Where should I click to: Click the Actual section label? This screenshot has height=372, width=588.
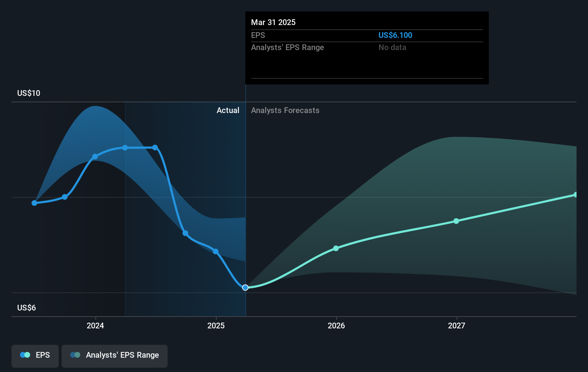pyautogui.click(x=228, y=110)
